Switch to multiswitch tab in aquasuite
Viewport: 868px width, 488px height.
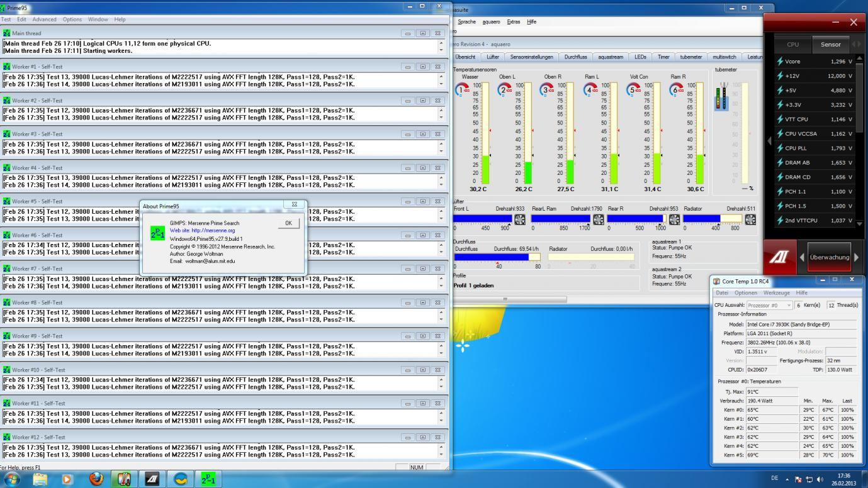(x=724, y=57)
